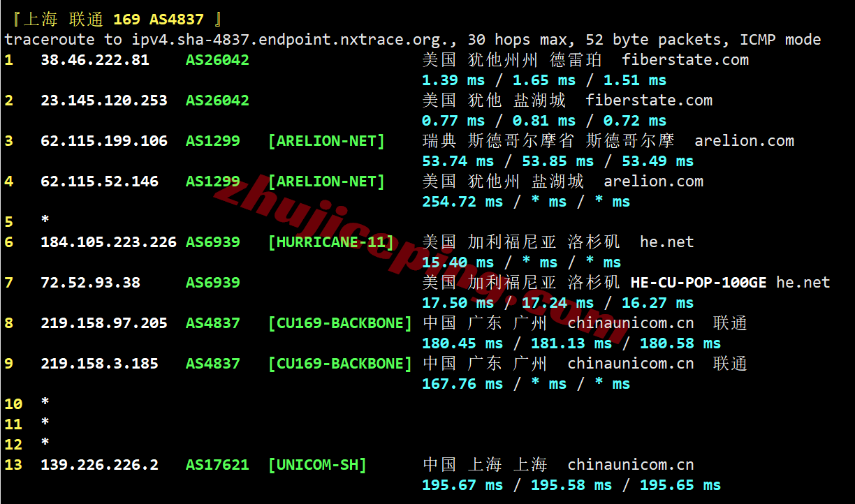Click chinaunicom.cn on hop 9 row
Viewport: 855px width, 504px height.
click(x=631, y=364)
